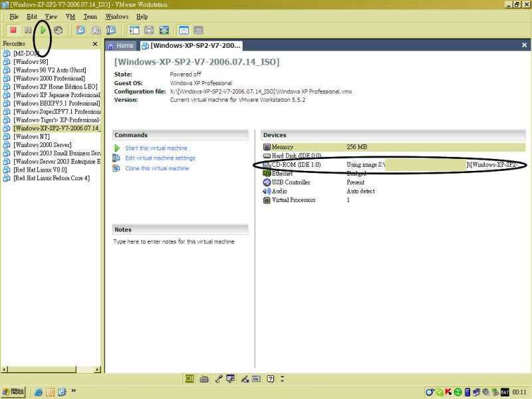The image size is (532, 399).
Task: Select [Windows SuperXPV7.1 Professional favorite
Action: (57, 112)
